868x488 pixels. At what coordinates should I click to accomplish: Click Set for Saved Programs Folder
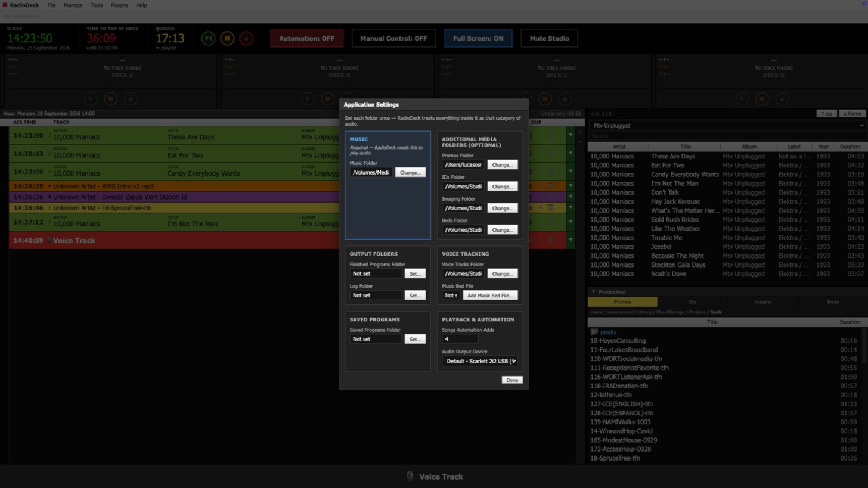415,339
